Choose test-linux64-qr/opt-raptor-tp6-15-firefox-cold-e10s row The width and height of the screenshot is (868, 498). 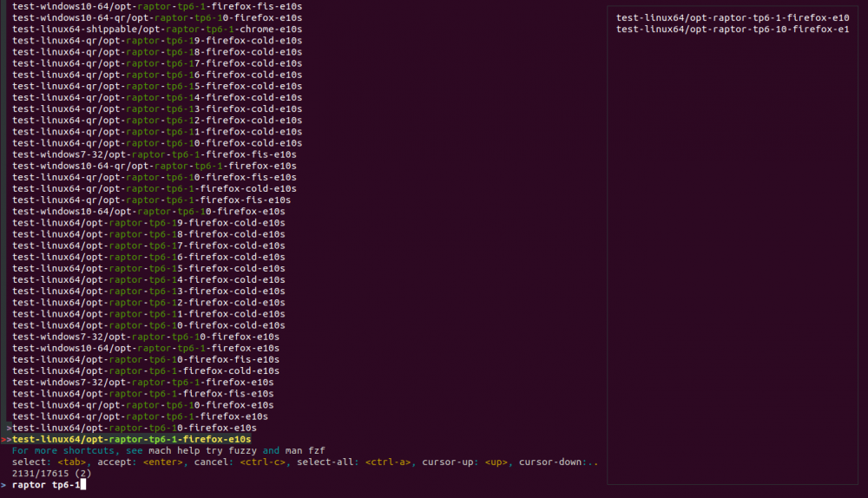pyautogui.click(x=157, y=86)
